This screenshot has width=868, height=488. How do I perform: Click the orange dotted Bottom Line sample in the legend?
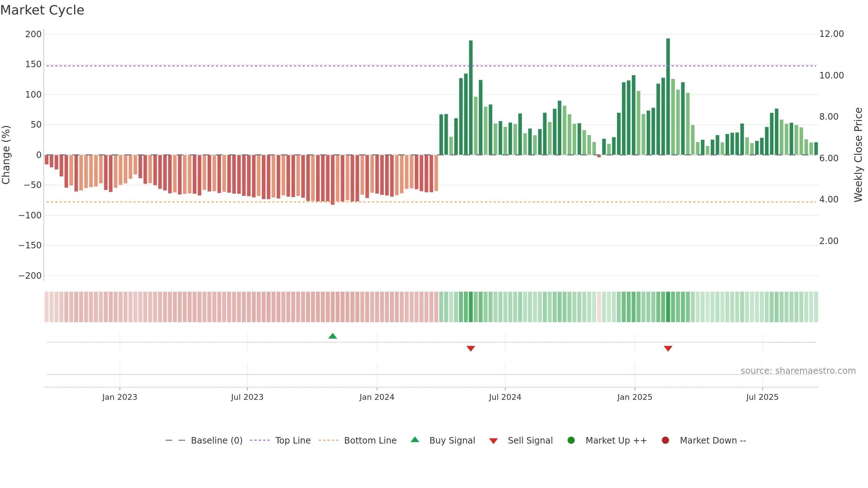pyautogui.click(x=328, y=440)
